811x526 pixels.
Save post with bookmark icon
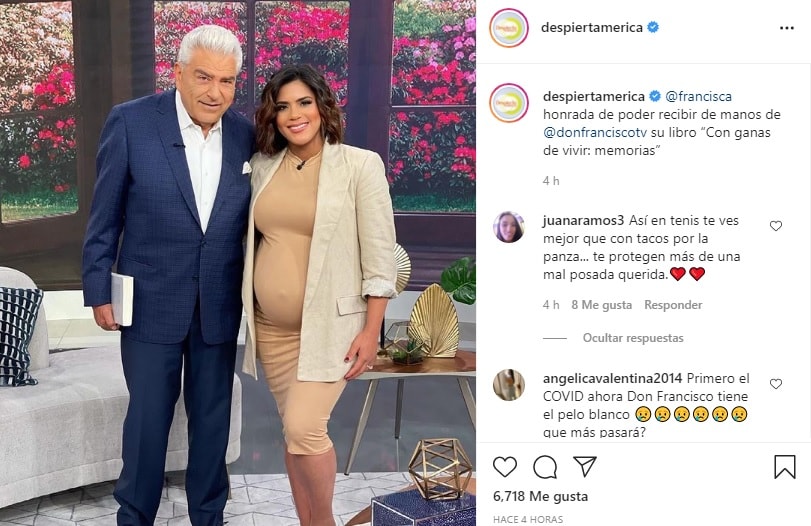click(x=784, y=467)
